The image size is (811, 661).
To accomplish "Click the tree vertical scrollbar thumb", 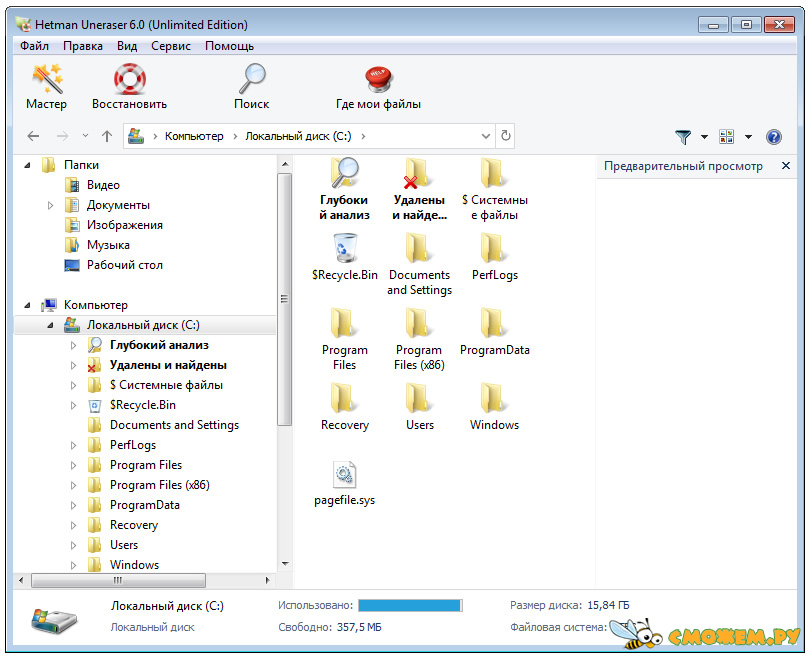I will (284, 299).
